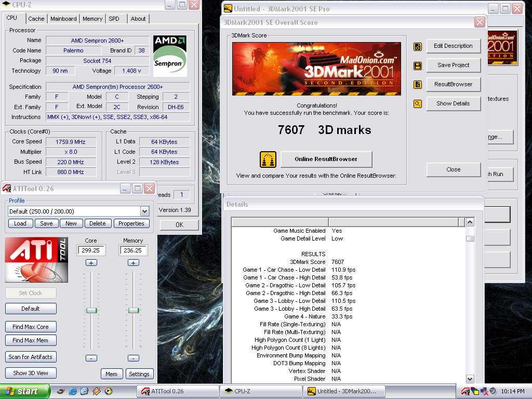This screenshot has width=532, height=399.
Task: Click the Edit Description button
Action: tap(454, 46)
